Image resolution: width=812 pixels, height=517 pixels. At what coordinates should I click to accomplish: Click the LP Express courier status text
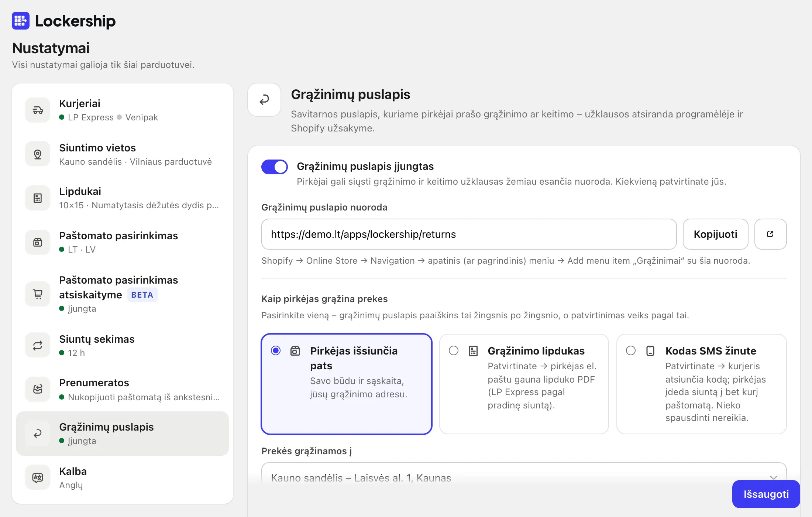(x=91, y=117)
